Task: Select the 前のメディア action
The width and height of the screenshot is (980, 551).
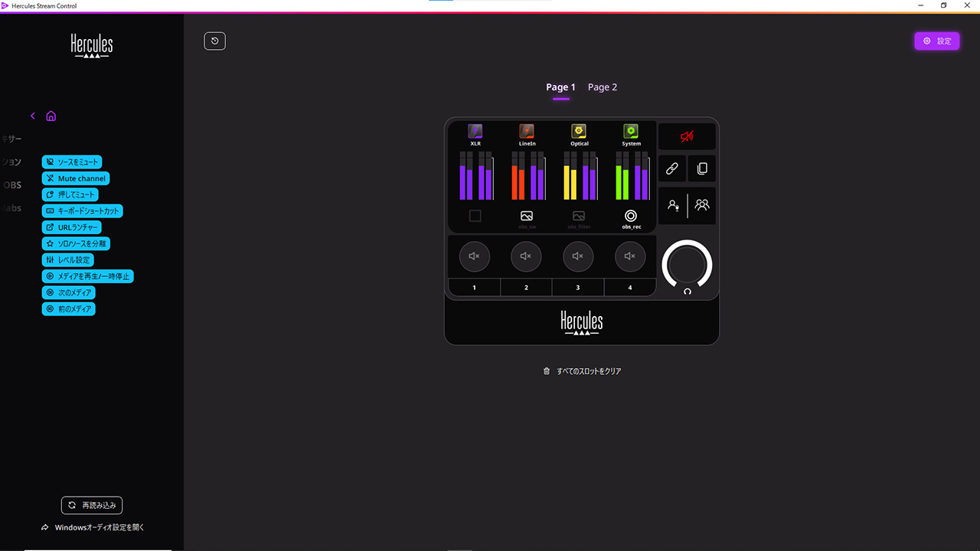Action: click(69, 309)
